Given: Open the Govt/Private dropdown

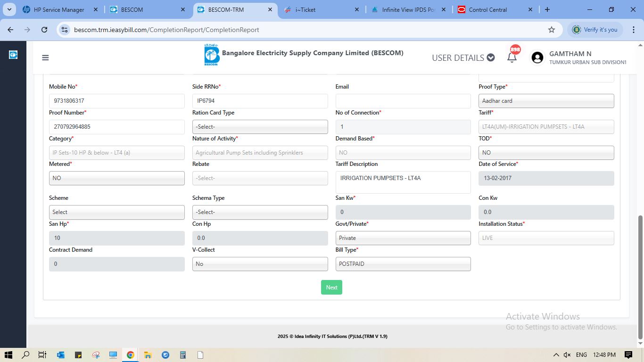Looking at the screenshot, I should (403, 238).
